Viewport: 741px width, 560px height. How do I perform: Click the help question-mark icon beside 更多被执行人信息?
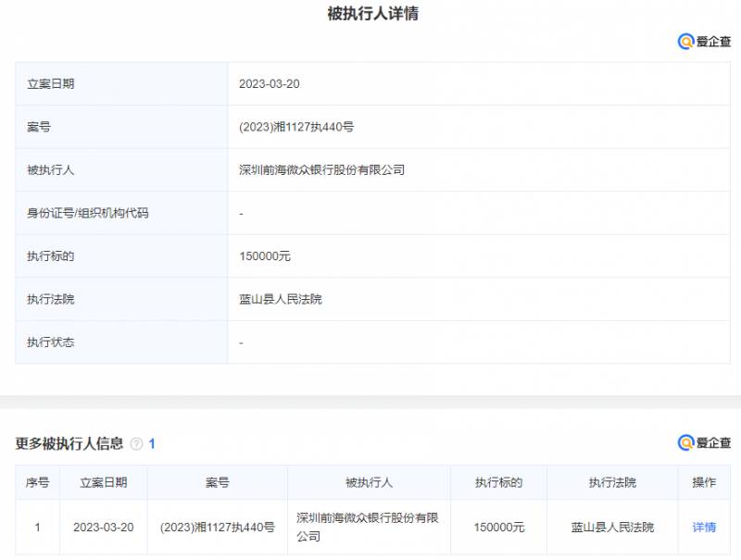click(x=136, y=444)
